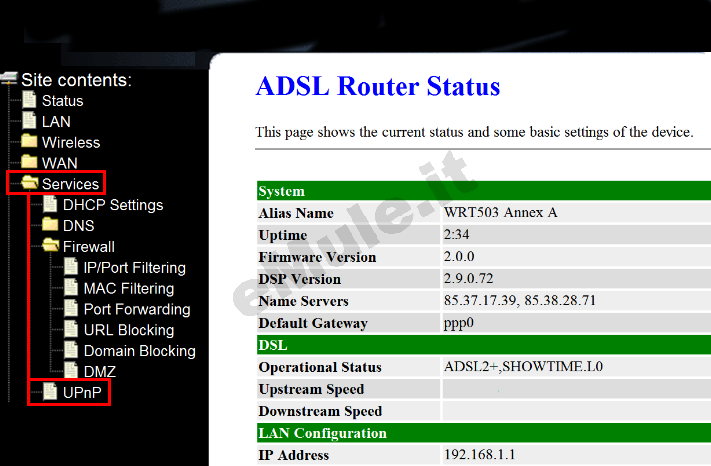Open the IP/Port Filtering page
Viewport: 711px width, 466px height.
pos(135,267)
